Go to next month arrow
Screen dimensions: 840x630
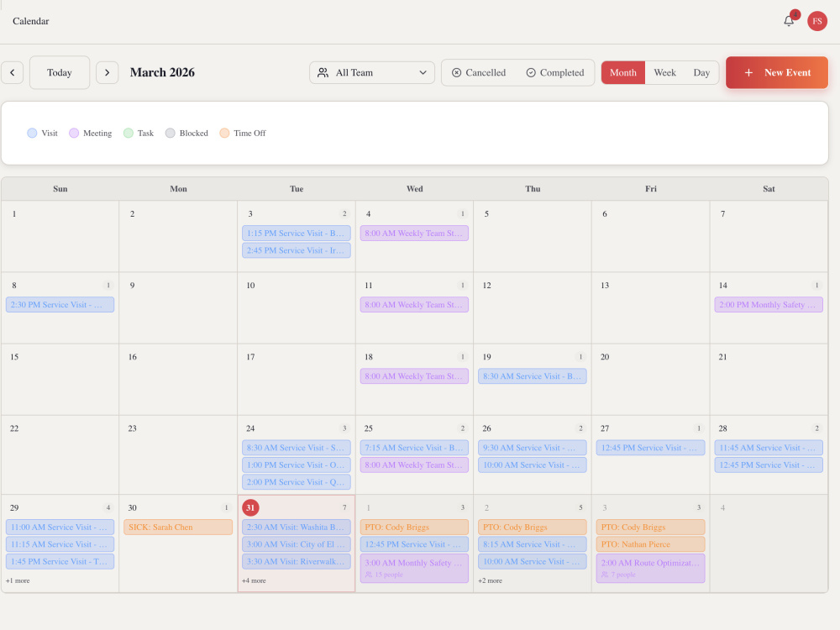tap(108, 72)
